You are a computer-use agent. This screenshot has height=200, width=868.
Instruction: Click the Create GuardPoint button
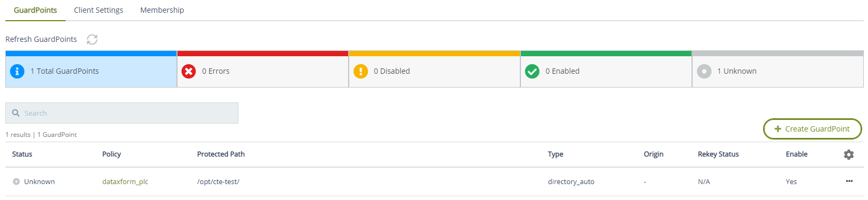(812, 129)
